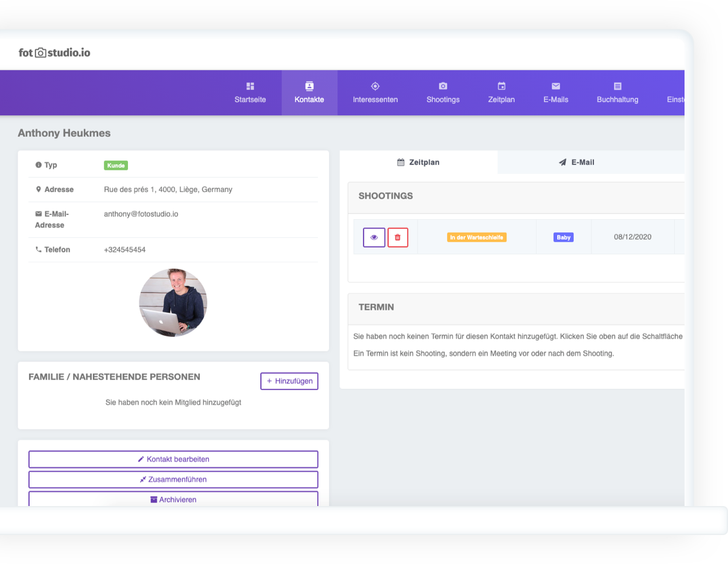The image size is (728, 564).
Task: Click the Archivieren button
Action: tap(173, 499)
